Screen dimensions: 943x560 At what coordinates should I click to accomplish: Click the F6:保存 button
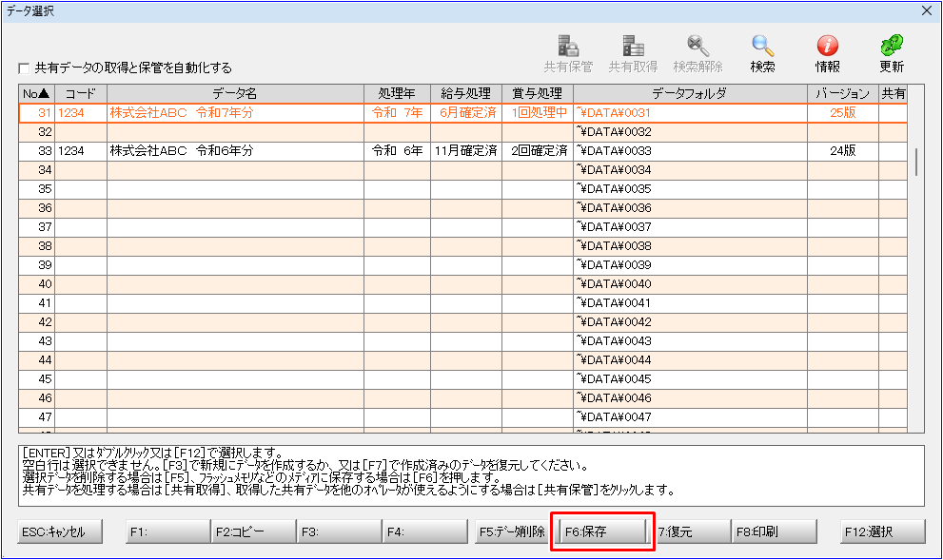tap(601, 532)
